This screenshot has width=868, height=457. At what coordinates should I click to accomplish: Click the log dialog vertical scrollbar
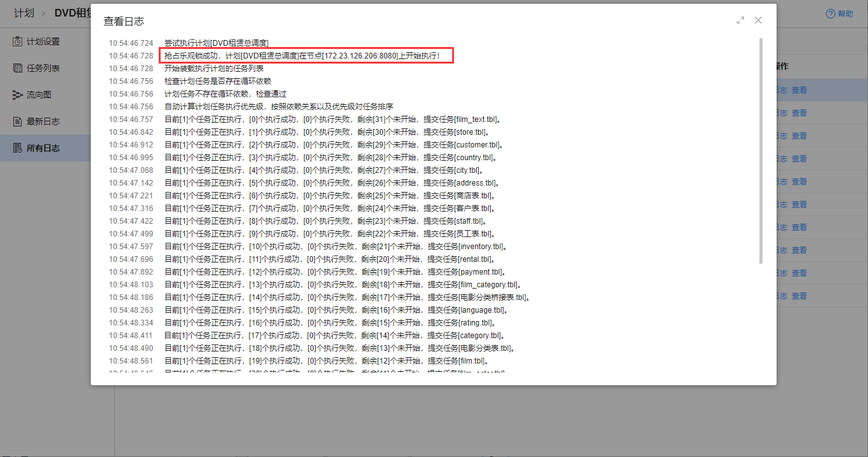pyautogui.click(x=761, y=151)
